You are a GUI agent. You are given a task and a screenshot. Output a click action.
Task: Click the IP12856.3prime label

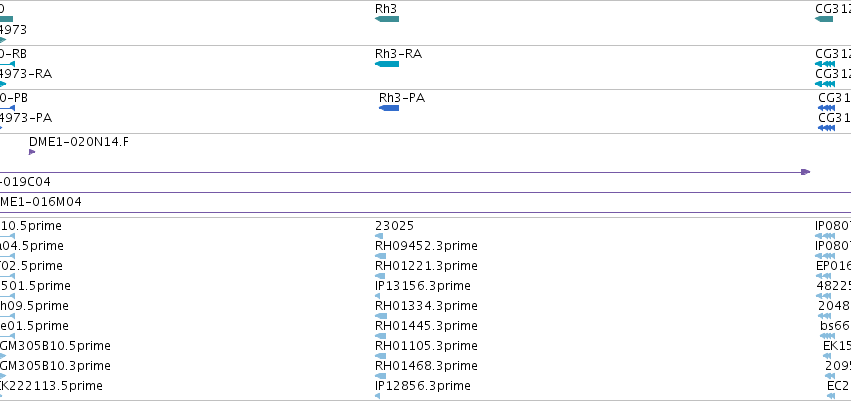pos(423,386)
